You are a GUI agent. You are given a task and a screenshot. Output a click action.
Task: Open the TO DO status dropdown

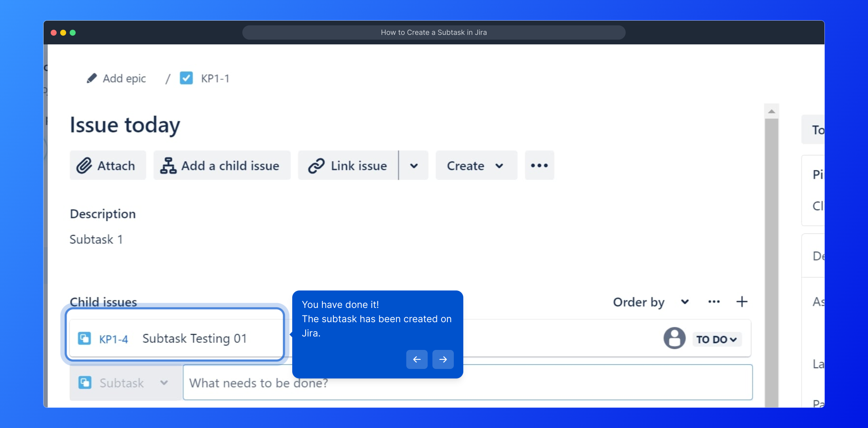point(717,340)
